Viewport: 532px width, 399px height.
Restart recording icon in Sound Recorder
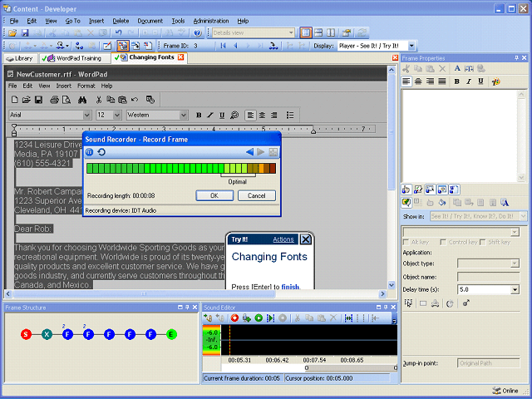101,152
